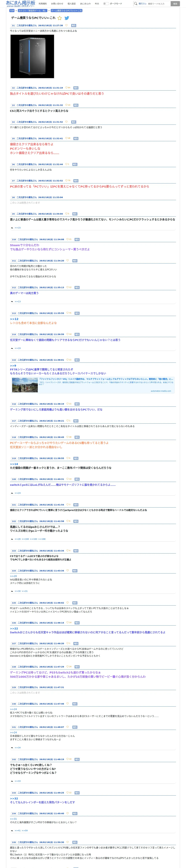Share thread via Twitter bird icon

(x=67, y=18)
